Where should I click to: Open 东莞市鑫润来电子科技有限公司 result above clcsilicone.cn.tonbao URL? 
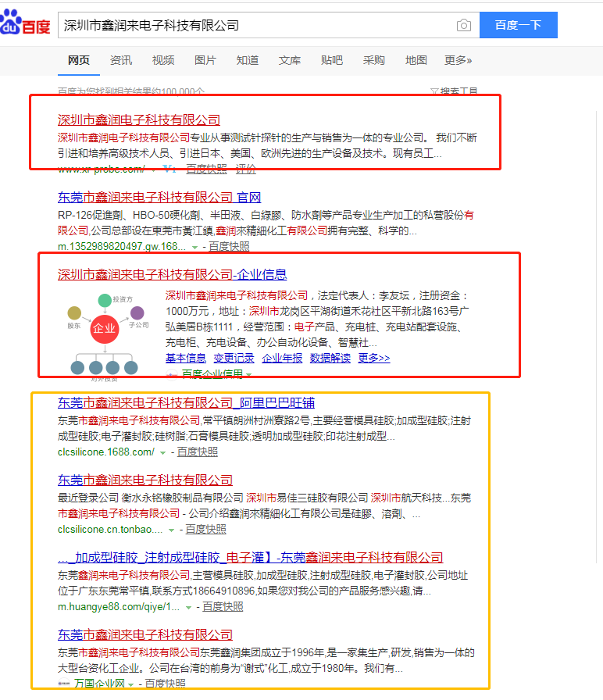point(145,480)
